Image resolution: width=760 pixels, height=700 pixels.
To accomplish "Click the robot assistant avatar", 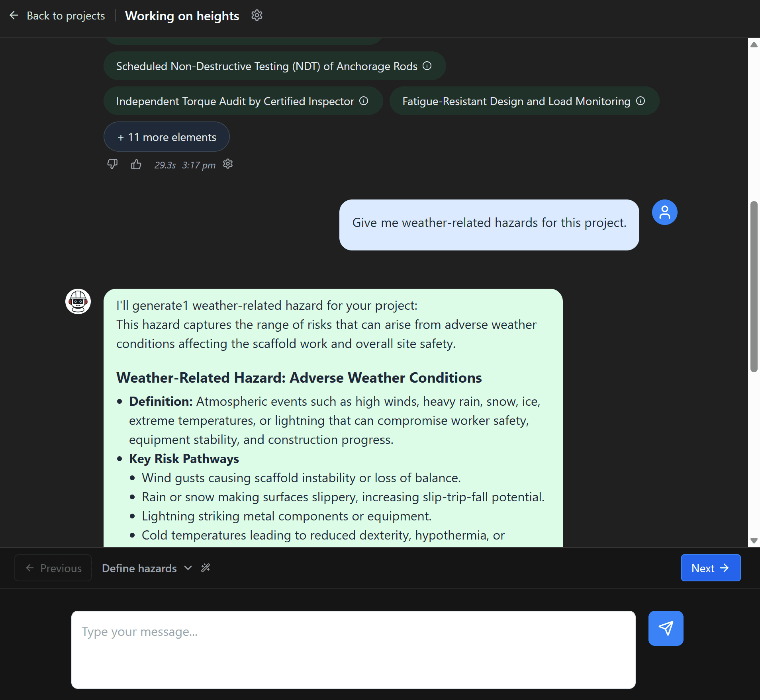I will 78,301.
